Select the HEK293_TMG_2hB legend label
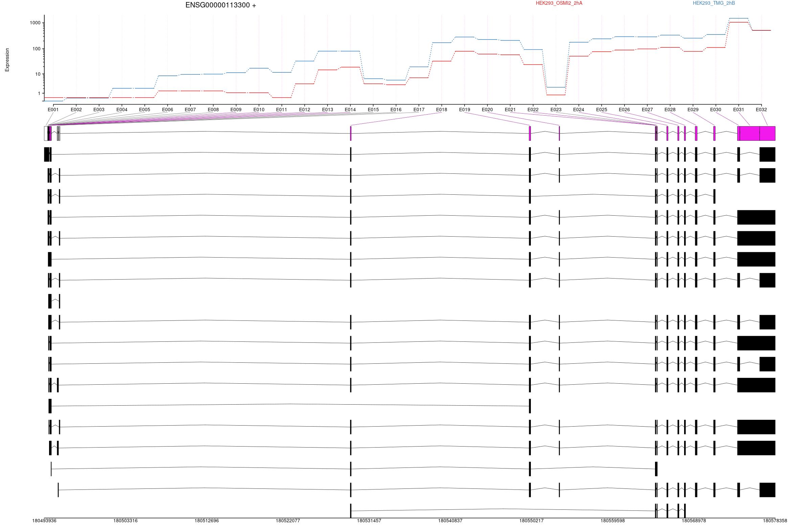Image resolution: width=812 pixels, height=527 pixels. [x=714, y=3]
